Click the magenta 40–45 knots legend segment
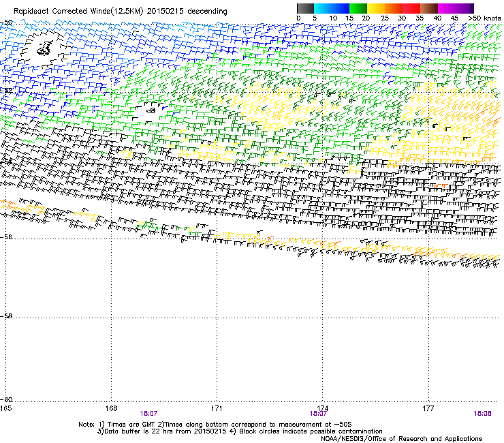504x443 pixels. click(447, 8)
